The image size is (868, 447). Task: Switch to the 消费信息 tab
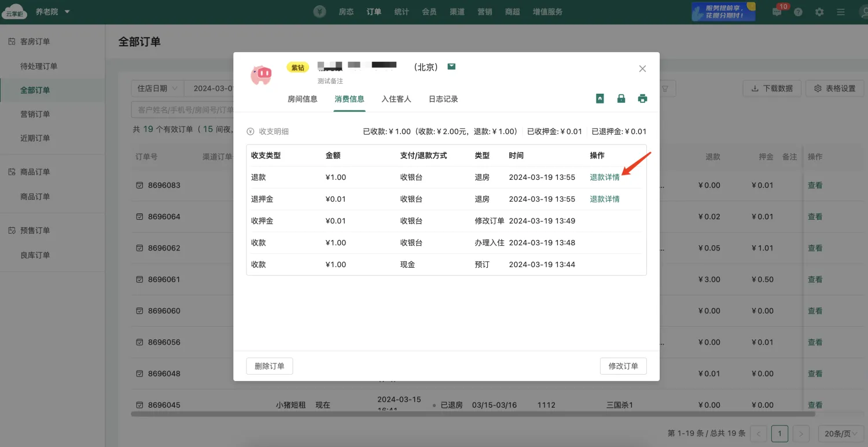pyautogui.click(x=350, y=99)
